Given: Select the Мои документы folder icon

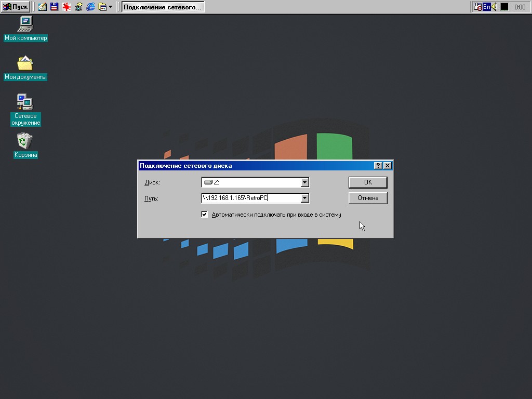Looking at the screenshot, I should point(25,63).
